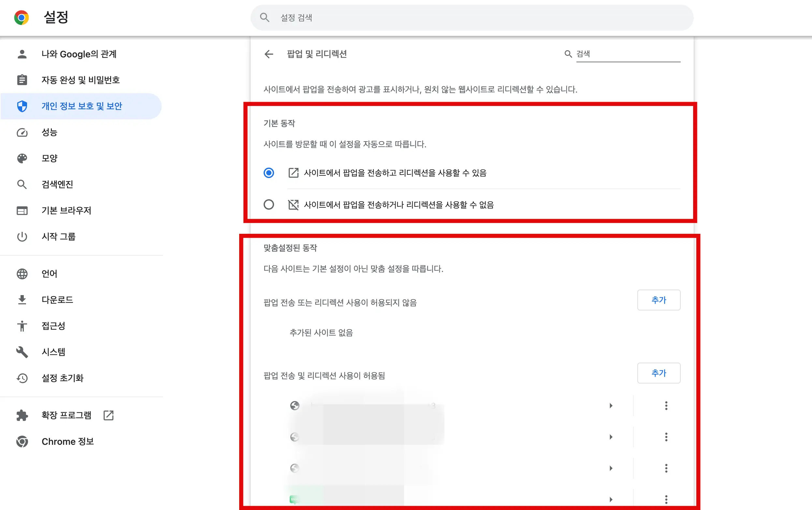This screenshot has height=510, width=812.
Task: Click the 시스템 wrench icon
Action: pyautogui.click(x=22, y=352)
